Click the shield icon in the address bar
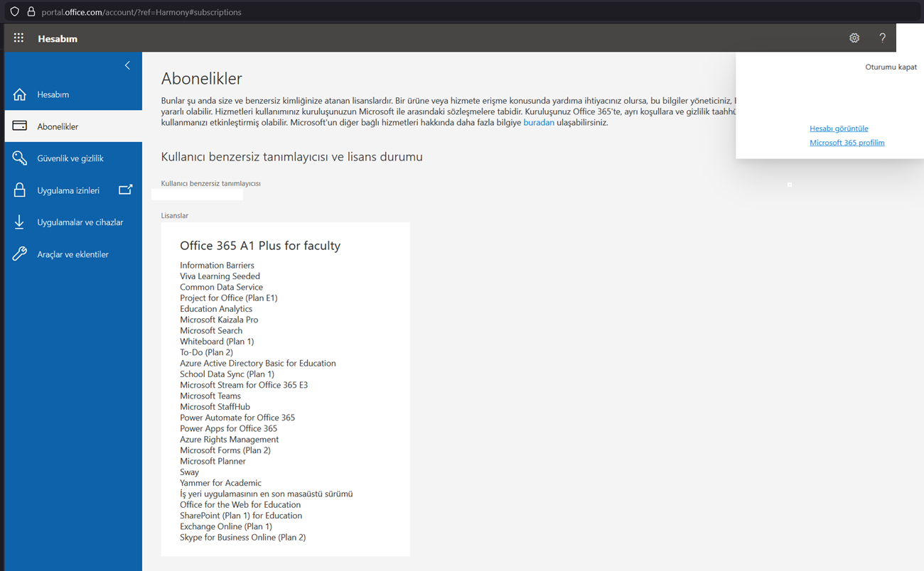 coord(14,12)
